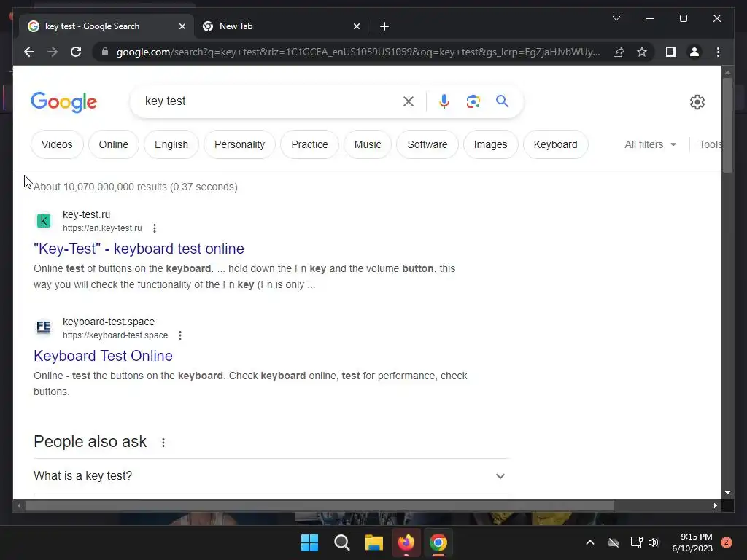Reload the current page

(x=76, y=52)
